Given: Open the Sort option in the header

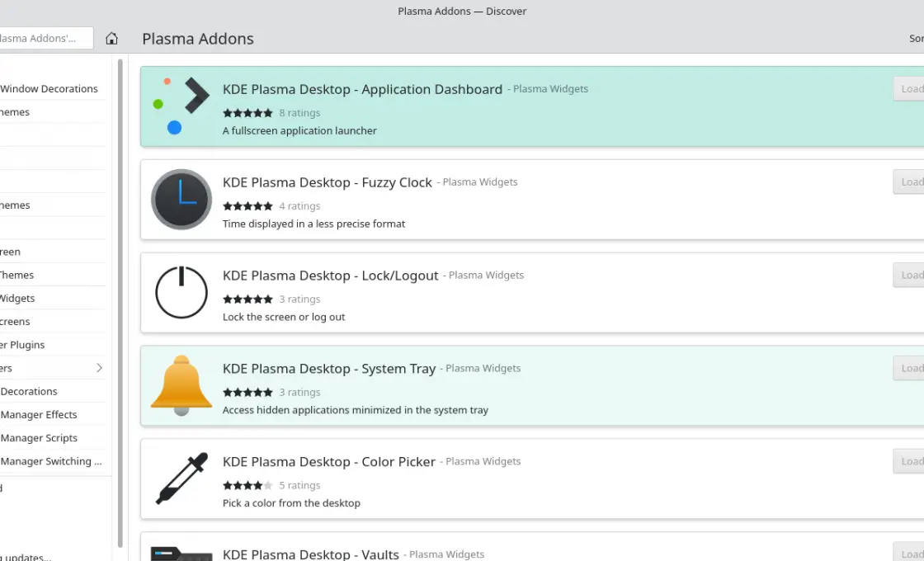Looking at the screenshot, I should pyautogui.click(x=917, y=38).
